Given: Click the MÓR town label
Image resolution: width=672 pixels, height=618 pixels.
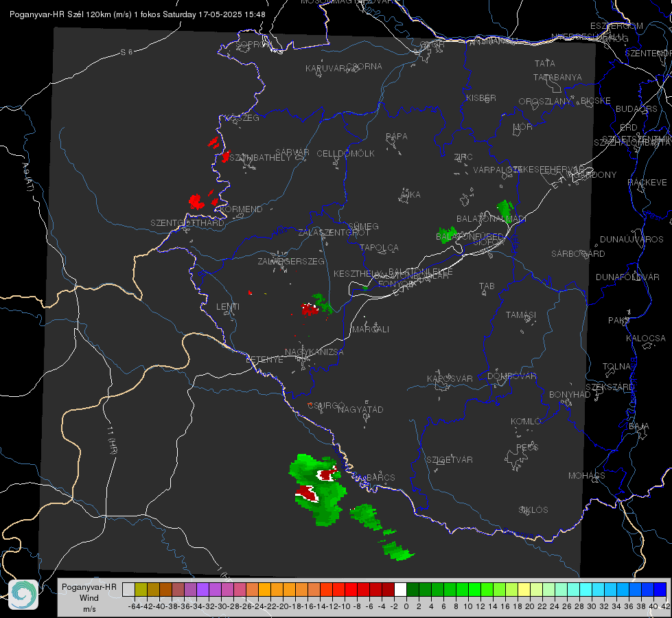Looking at the screenshot, I should [523, 126].
